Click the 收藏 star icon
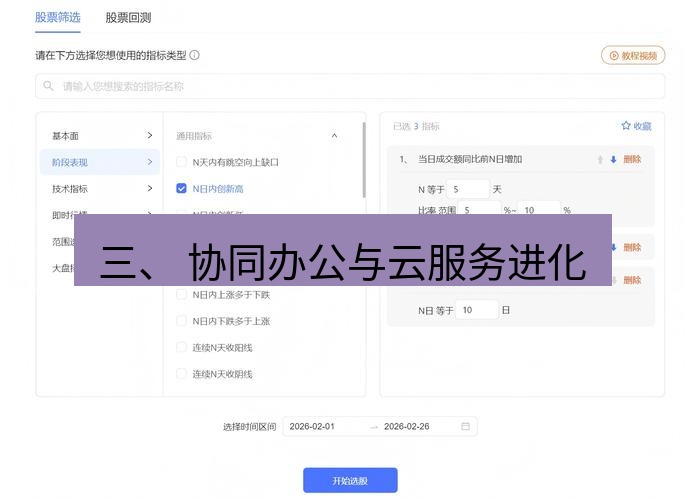685x500 pixels. pyautogui.click(x=626, y=126)
